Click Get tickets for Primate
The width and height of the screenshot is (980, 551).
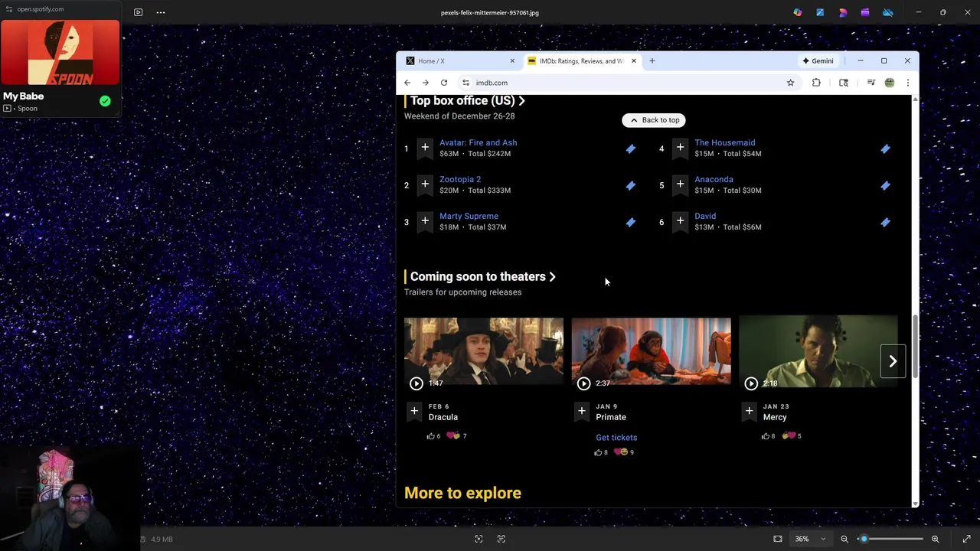(x=616, y=438)
